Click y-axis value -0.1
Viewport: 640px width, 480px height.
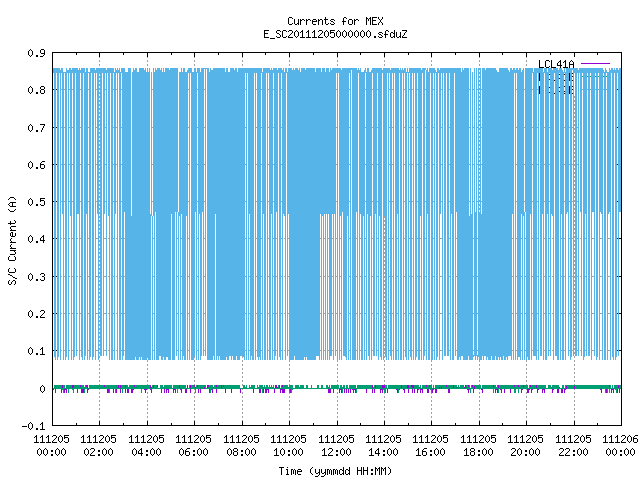[x=33, y=426]
